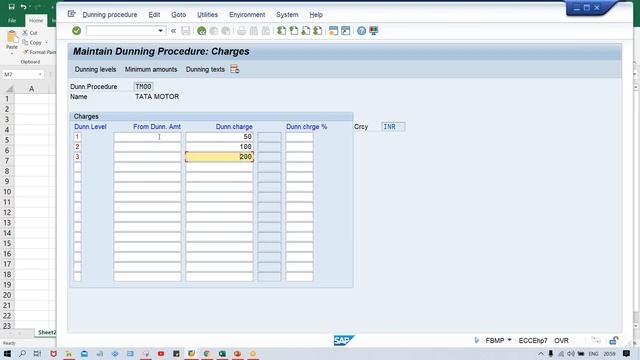Click ECCEhp7 server name in status bar
This screenshot has height=360, width=640.
coord(533,340)
